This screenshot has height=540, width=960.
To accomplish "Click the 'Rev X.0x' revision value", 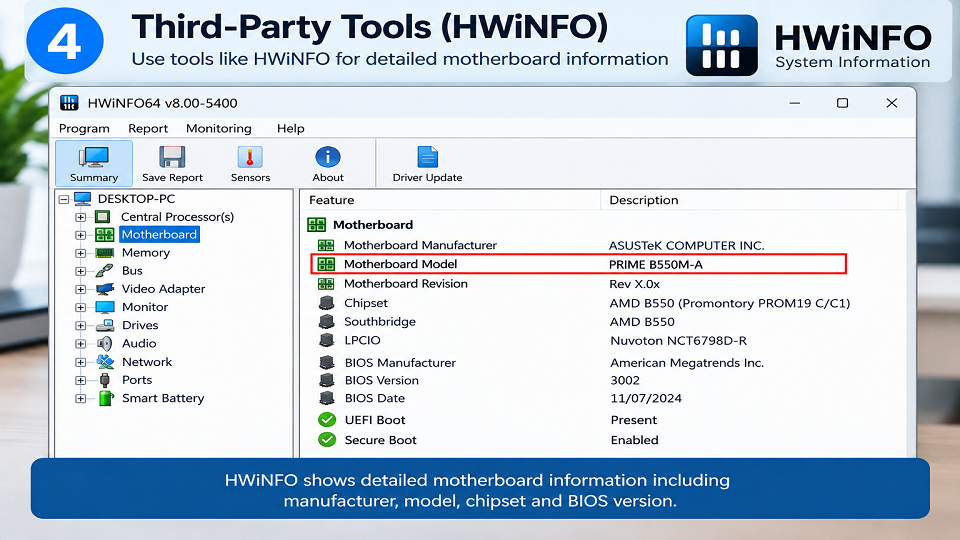I will 634,284.
